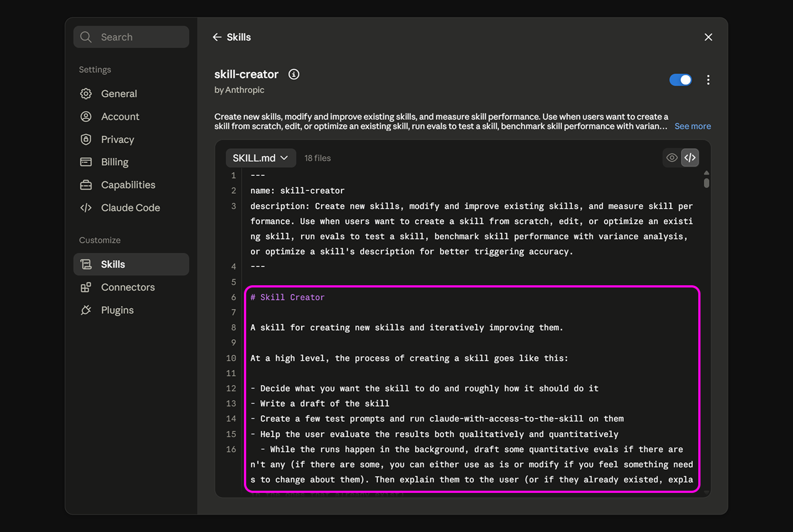The image size is (793, 532).
Task: Open Connectors page
Action: coord(131,287)
